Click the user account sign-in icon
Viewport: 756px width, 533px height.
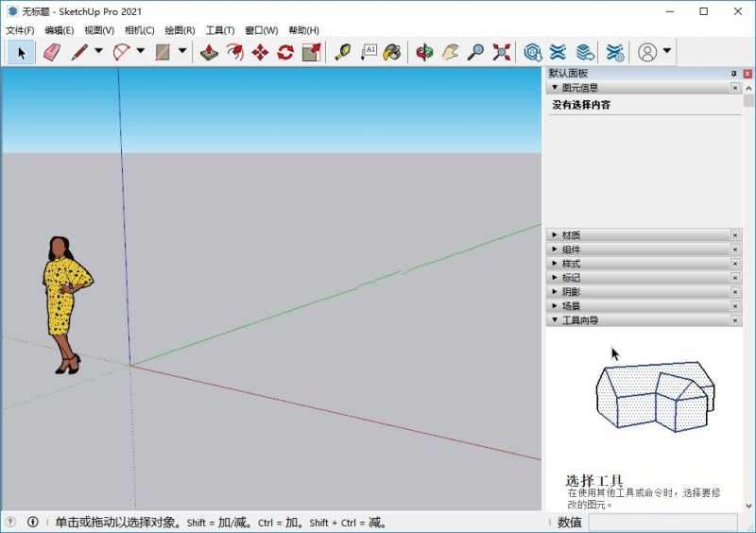pos(647,52)
